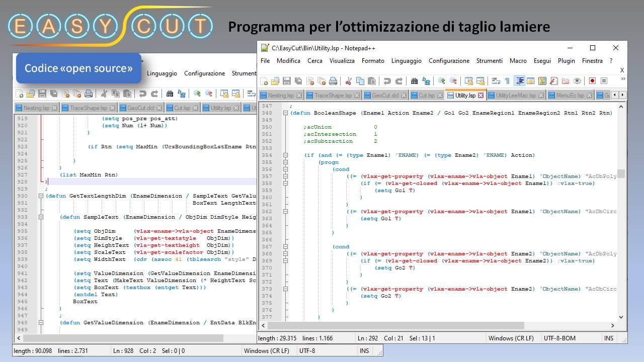
Task: Collapse GetTextLengthDim fold at line 930 in the back window
Action: (41, 196)
